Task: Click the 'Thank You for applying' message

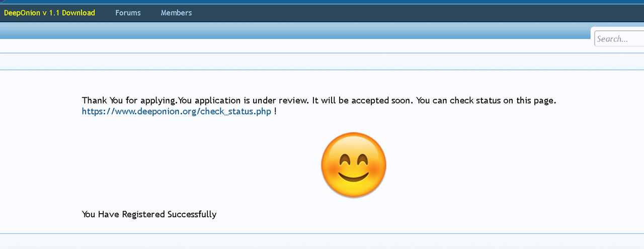Action: click(129, 100)
